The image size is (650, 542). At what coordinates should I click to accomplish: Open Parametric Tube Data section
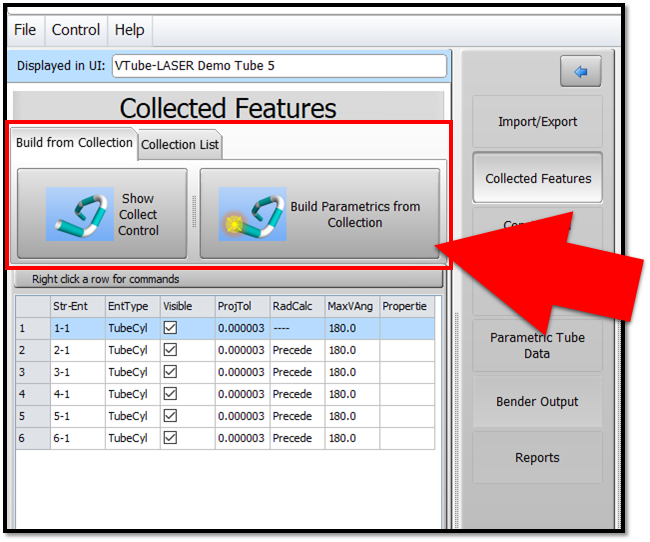(x=537, y=346)
